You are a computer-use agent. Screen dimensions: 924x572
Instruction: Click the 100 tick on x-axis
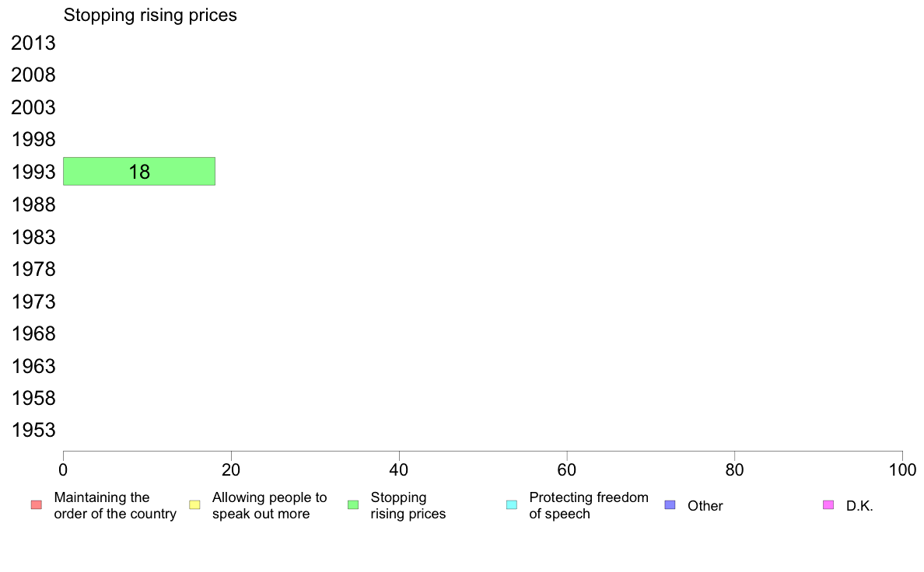[902, 469]
